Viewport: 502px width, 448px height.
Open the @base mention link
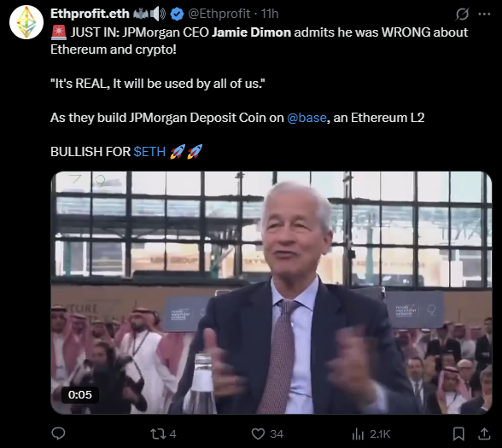[x=306, y=118]
